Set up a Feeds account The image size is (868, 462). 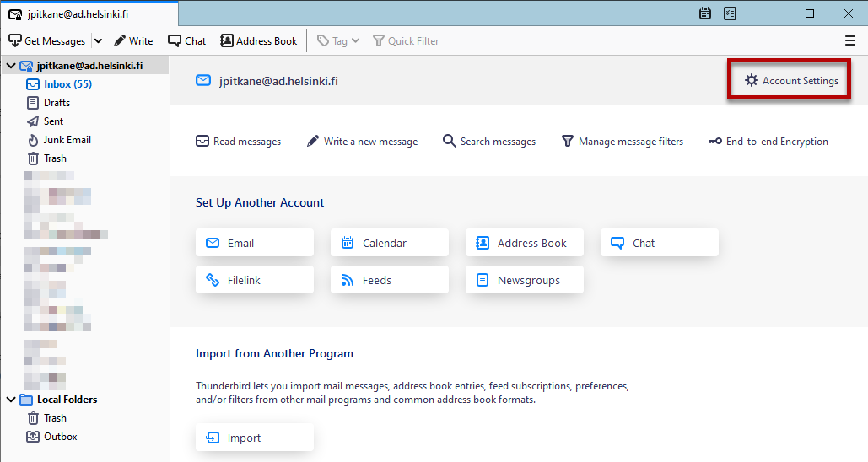point(390,280)
